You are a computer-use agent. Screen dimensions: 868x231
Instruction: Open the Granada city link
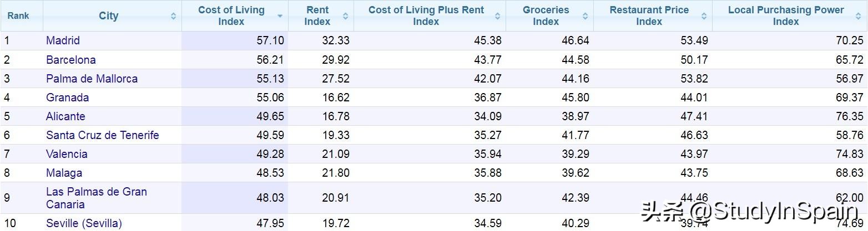[67, 97]
